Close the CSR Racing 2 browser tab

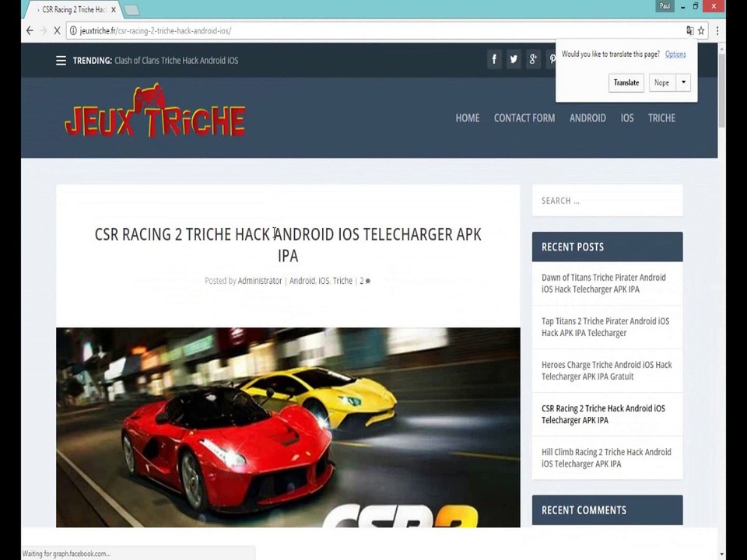[114, 9]
